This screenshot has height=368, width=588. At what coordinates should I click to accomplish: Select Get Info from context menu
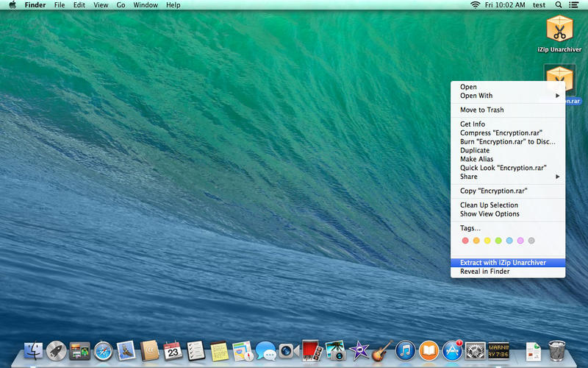[x=472, y=124]
